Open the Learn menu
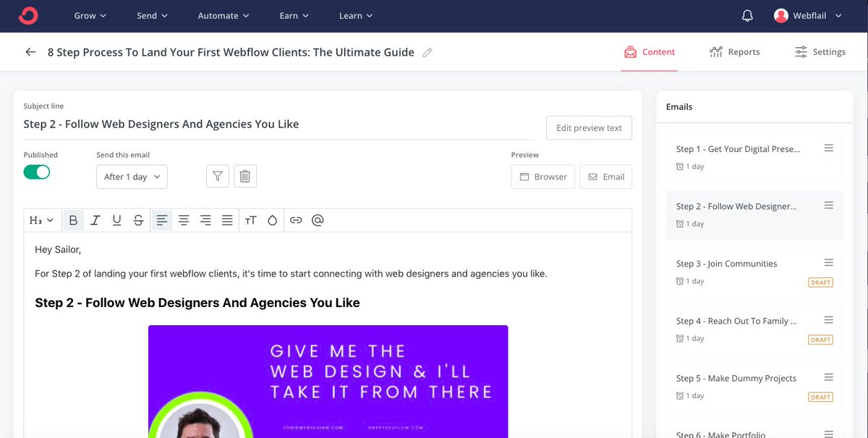Image resolution: width=868 pixels, height=438 pixels. pos(356,16)
